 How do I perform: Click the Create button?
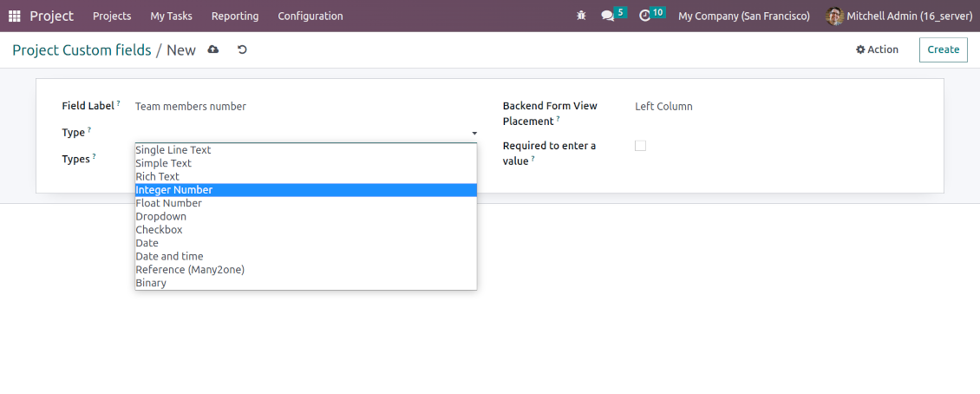click(943, 49)
